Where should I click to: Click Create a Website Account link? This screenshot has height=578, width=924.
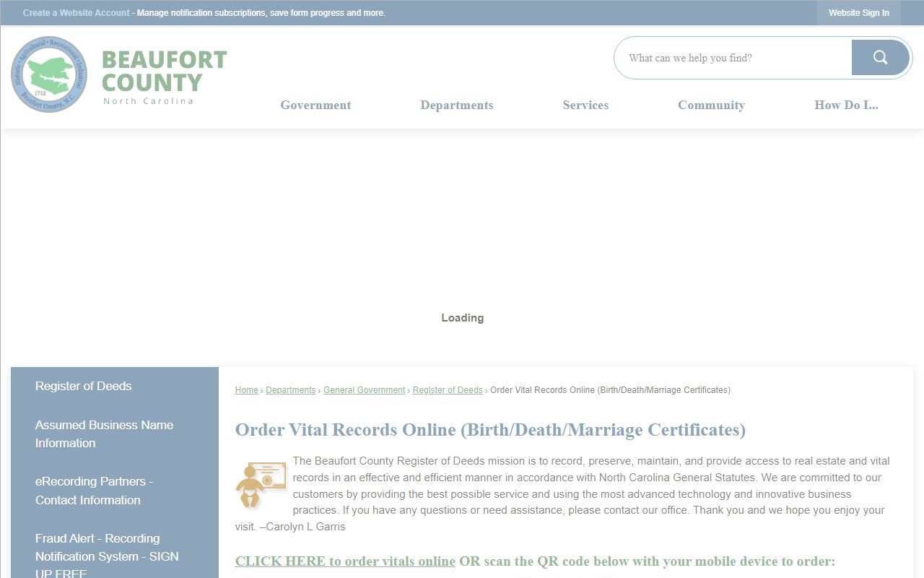(x=77, y=13)
